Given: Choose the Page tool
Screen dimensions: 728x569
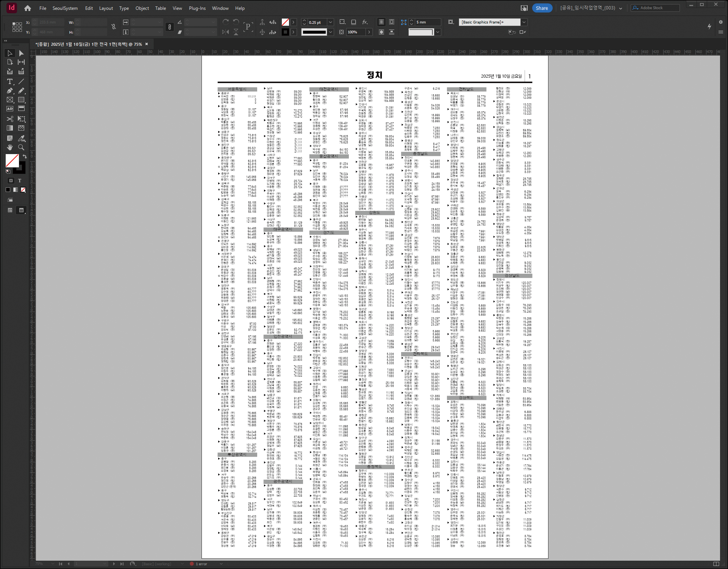Looking at the screenshot, I should pos(10,62).
